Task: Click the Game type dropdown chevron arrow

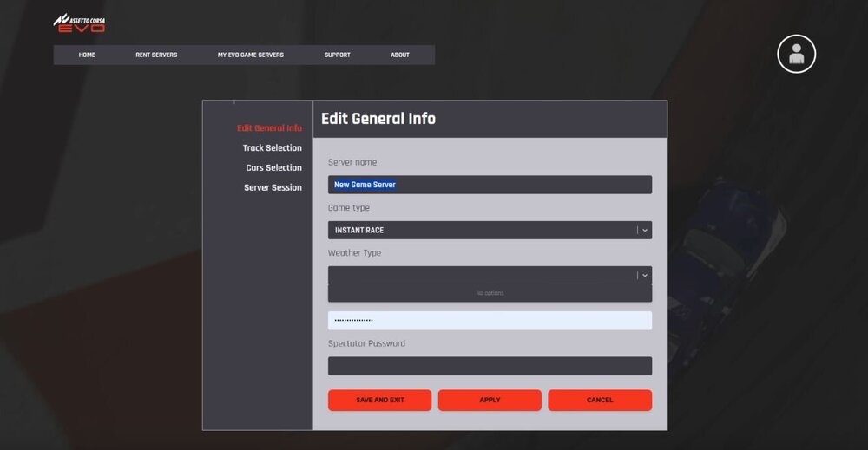Action: (645, 230)
